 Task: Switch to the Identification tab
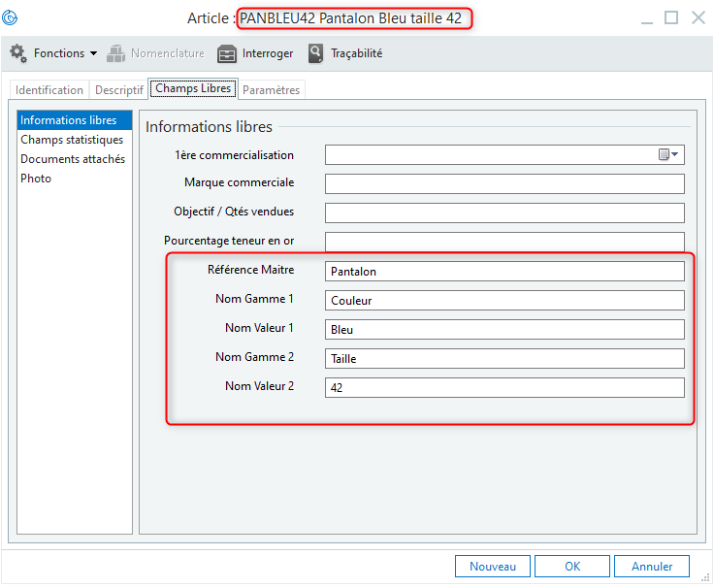[x=49, y=90]
